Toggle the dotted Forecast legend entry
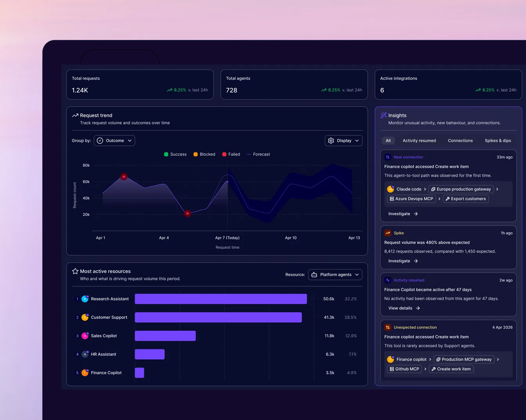526x420 pixels. (258, 154)
